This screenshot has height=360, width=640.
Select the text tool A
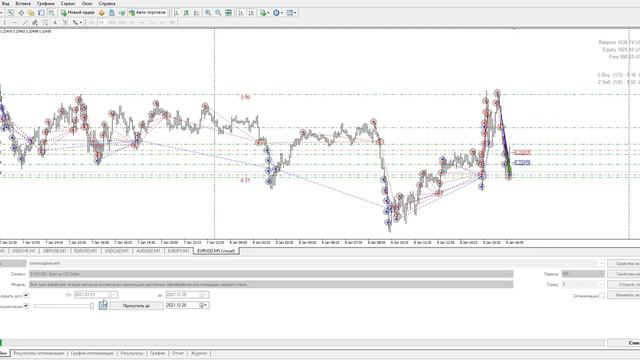(55, 22)
